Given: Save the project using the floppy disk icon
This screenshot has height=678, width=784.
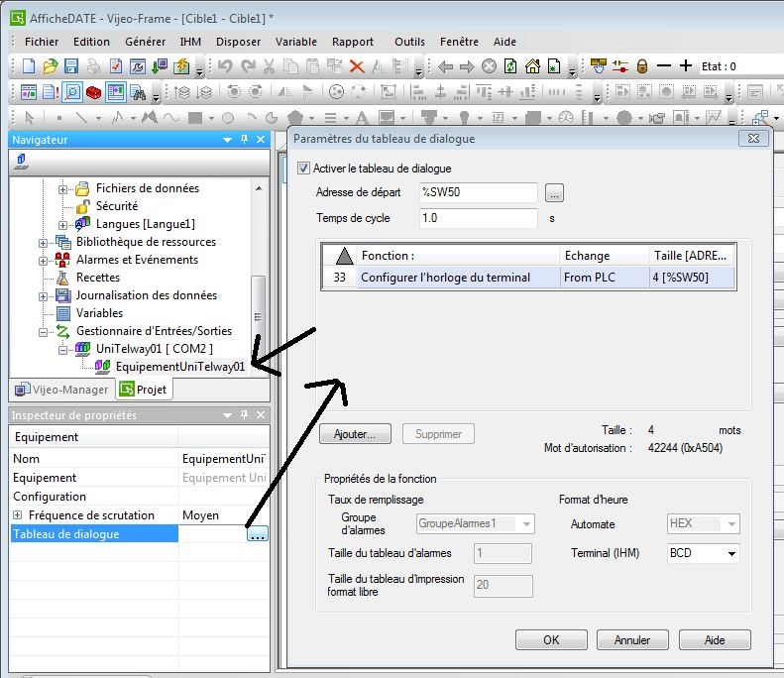Looking at the screenshot, I should (71, 66).
